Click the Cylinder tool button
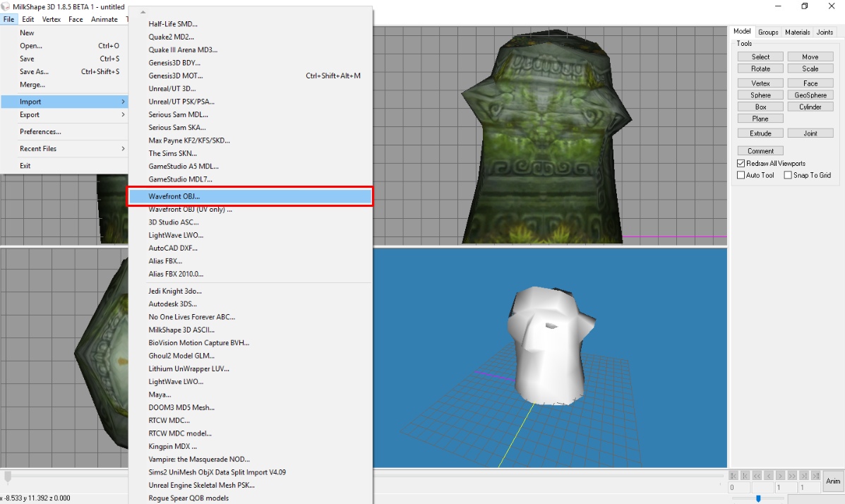This screenshot has width=845, height=504. [810, 107]
